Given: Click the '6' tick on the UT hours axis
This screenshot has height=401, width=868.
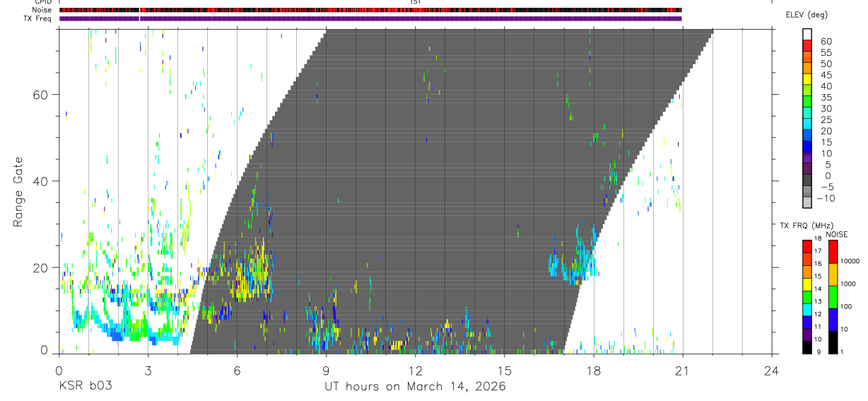Looking at the screenshot, I should pyautogui.click(x=237, y=370).
